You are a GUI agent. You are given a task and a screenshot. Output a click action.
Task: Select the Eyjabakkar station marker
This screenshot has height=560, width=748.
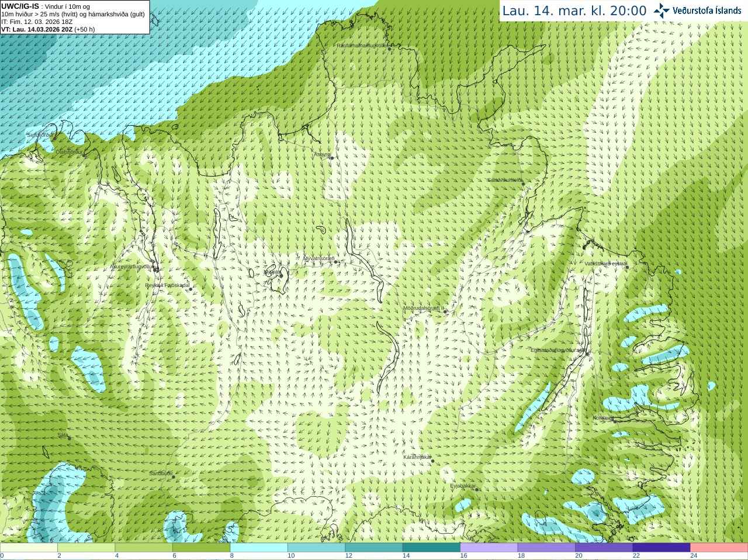coord(477,489)
